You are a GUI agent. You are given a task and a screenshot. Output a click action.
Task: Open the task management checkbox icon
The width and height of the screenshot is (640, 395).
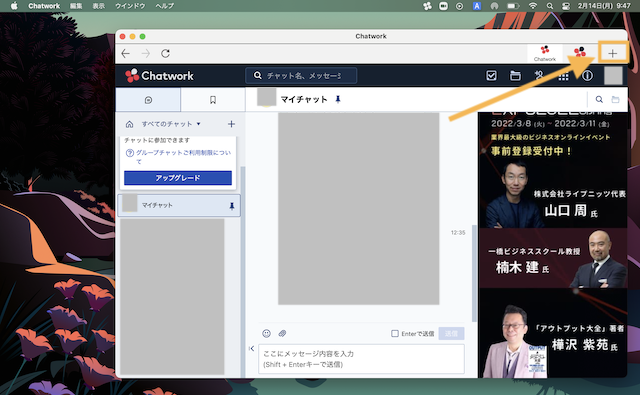click(491, 75)
